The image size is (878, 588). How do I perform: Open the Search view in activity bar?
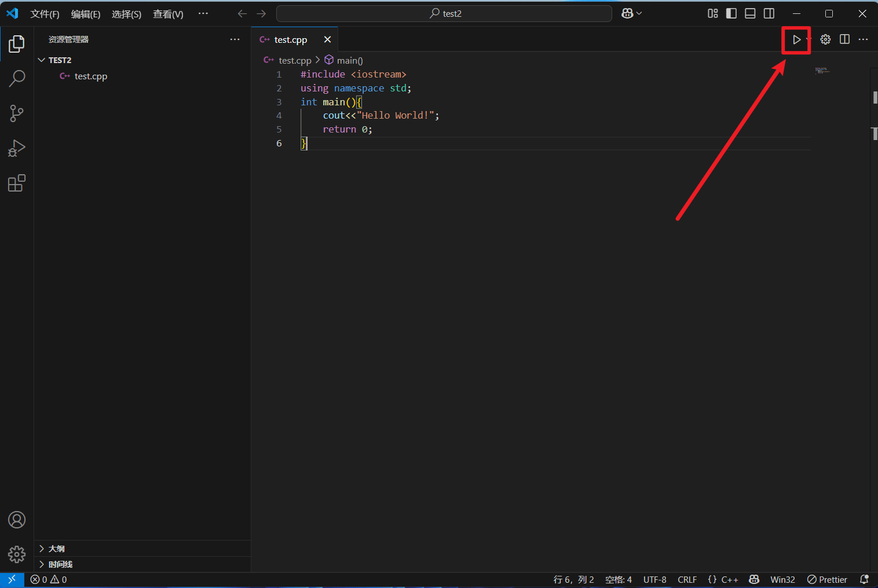(x=17, y=78)
